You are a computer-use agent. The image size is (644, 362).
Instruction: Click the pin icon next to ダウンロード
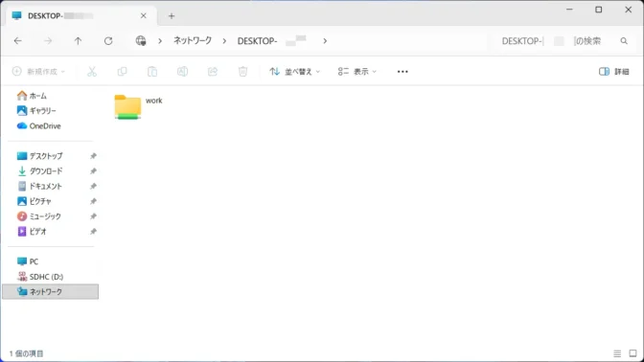point(93,171)
